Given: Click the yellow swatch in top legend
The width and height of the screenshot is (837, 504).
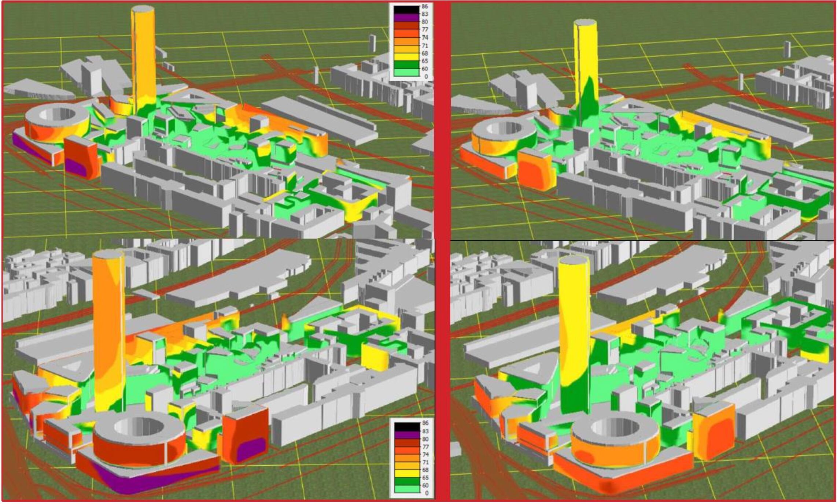Looking at the screenshot, I should pyautogui.click(x=406, y=56).
